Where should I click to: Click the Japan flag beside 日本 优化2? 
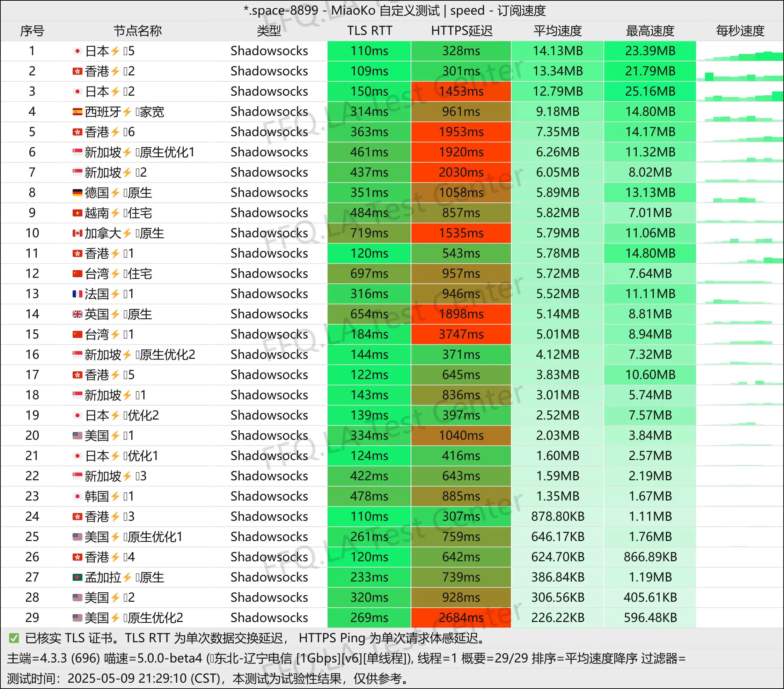pos(78,416)
